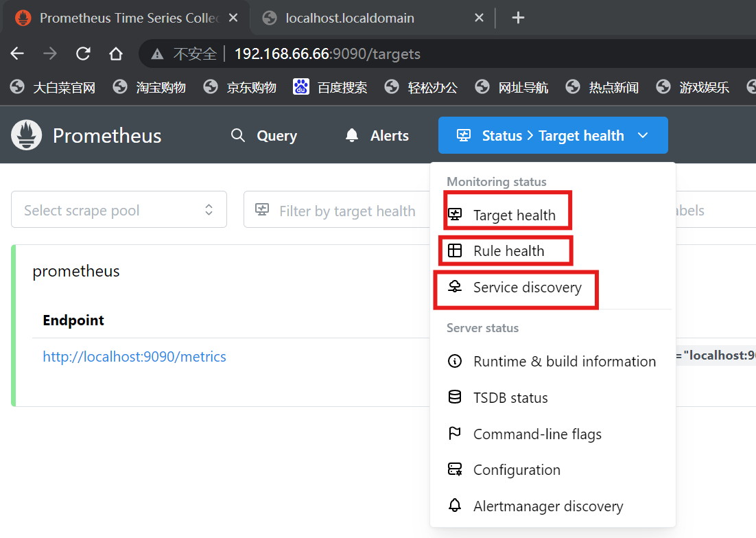Open Runtime & build information
The width and height of the screenshot is (756, 538).
[552, 361]
